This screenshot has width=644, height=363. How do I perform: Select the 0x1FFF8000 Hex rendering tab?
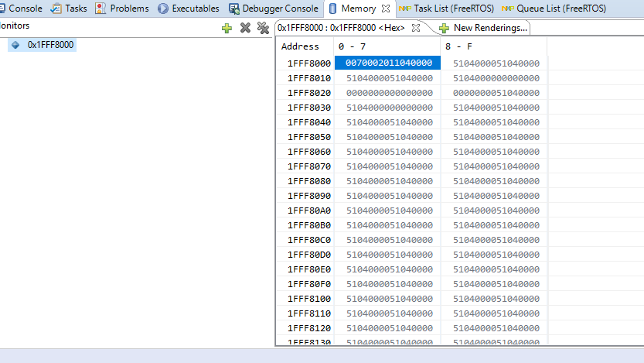[341, 28]
